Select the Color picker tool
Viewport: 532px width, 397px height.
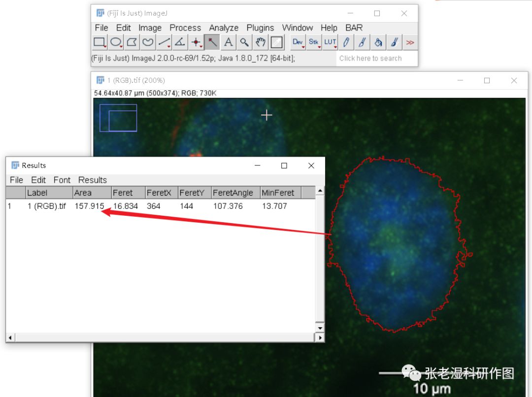pyautogui.click(x=276, y=42)
